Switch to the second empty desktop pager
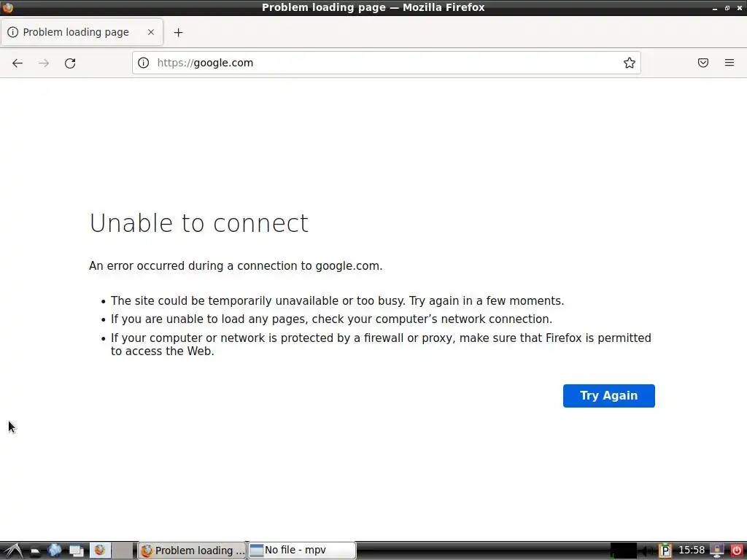 pos(123,551)
